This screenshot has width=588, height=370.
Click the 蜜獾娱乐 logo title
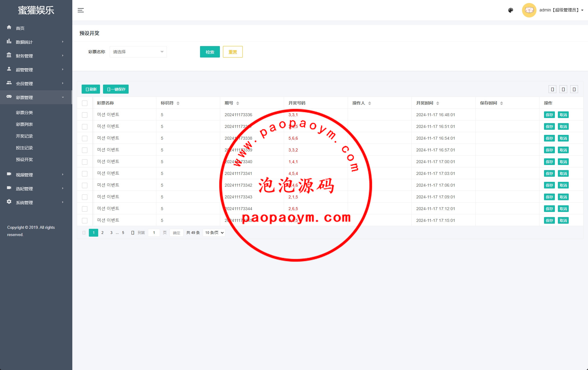pyautogui.click(x=36, y=10)
